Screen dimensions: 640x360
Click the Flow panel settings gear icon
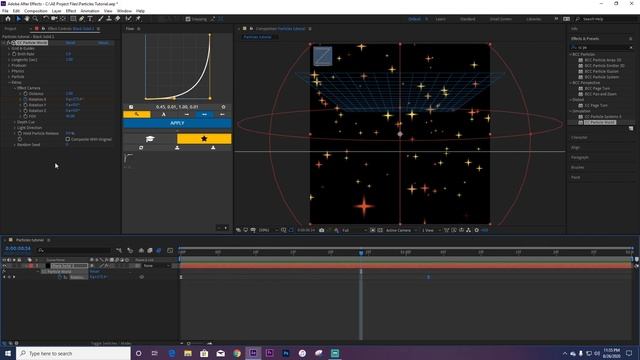223,107
